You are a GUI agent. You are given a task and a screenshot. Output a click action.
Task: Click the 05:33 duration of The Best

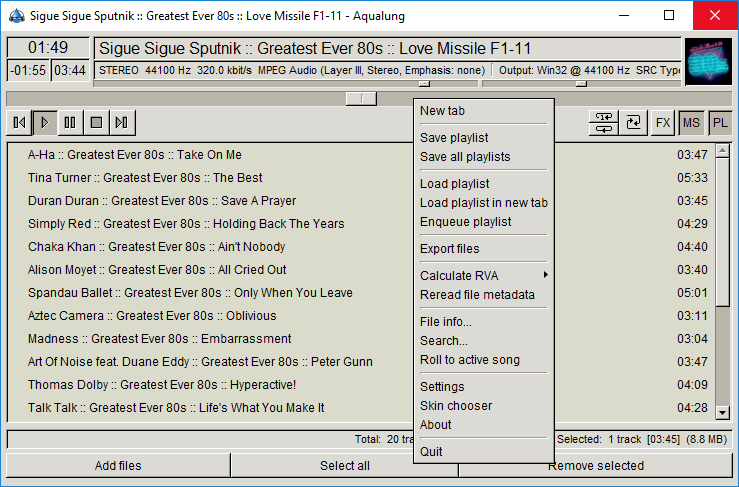(692, 178)
